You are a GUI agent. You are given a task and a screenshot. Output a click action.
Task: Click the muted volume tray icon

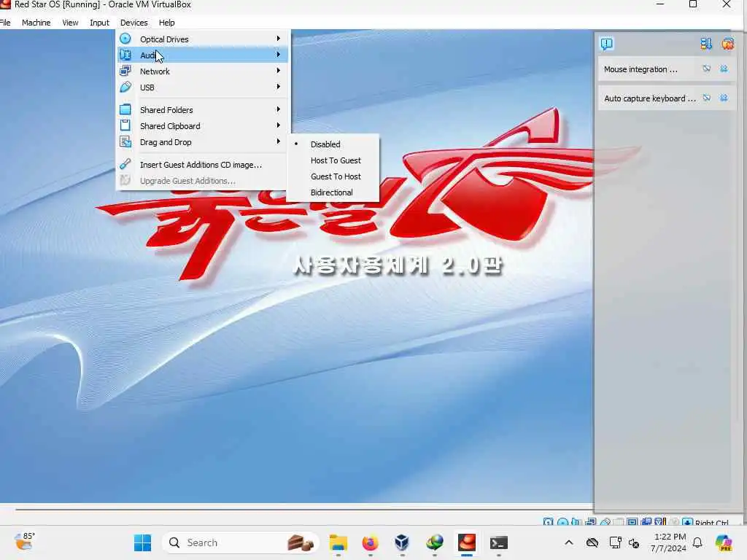pos(634,542)
